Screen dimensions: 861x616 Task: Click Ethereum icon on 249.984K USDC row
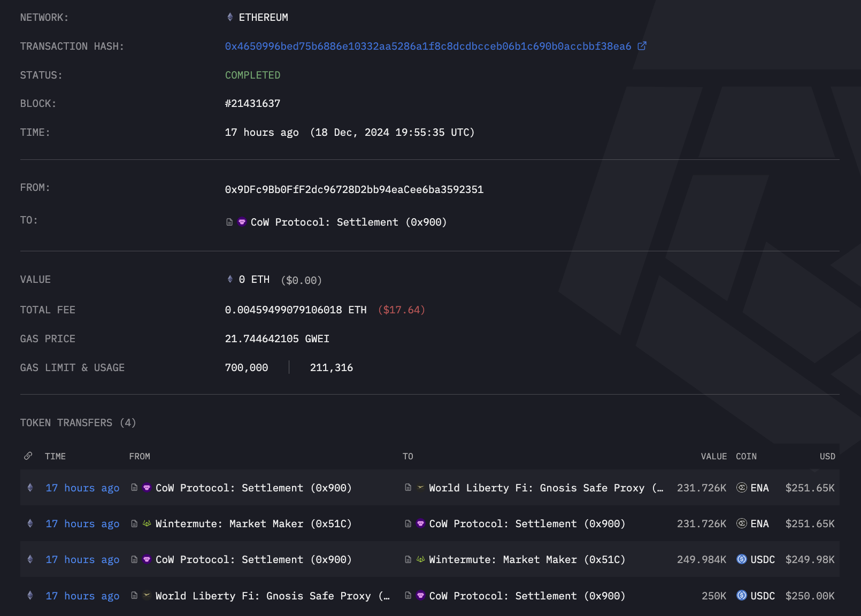(x=30, y=559)
